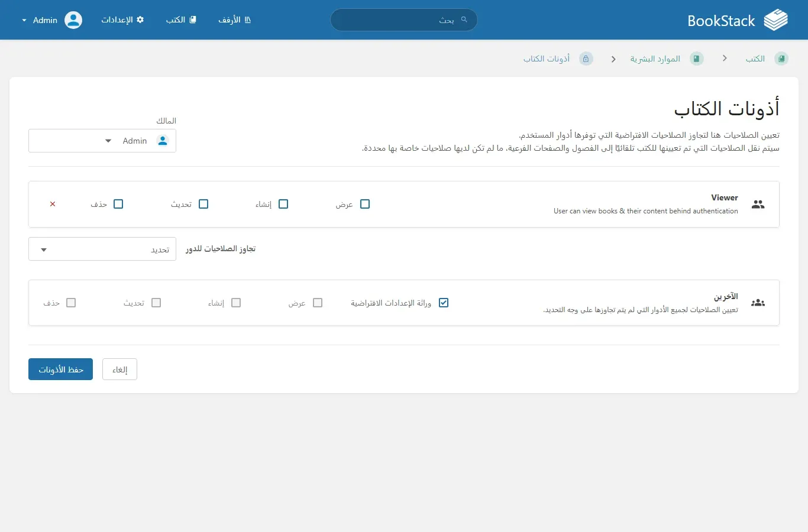Click the search magnifier icon
Image resolution: width=808 pixels, height=532 pixels.
[464, 20]
